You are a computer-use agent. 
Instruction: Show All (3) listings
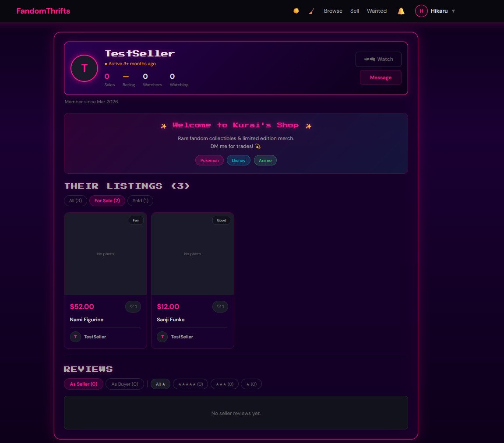(76, 200)
